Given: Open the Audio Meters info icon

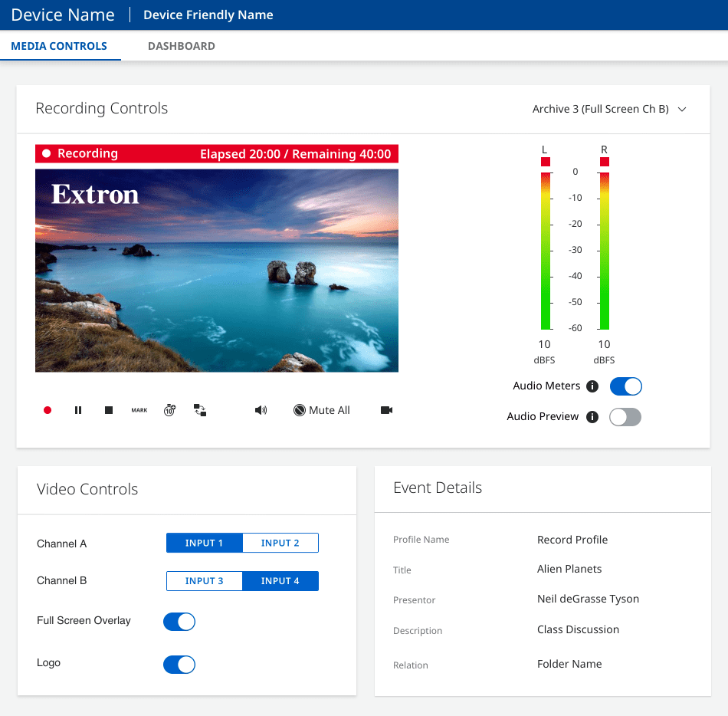Looking at the screenshot, I should click(592, 386).
